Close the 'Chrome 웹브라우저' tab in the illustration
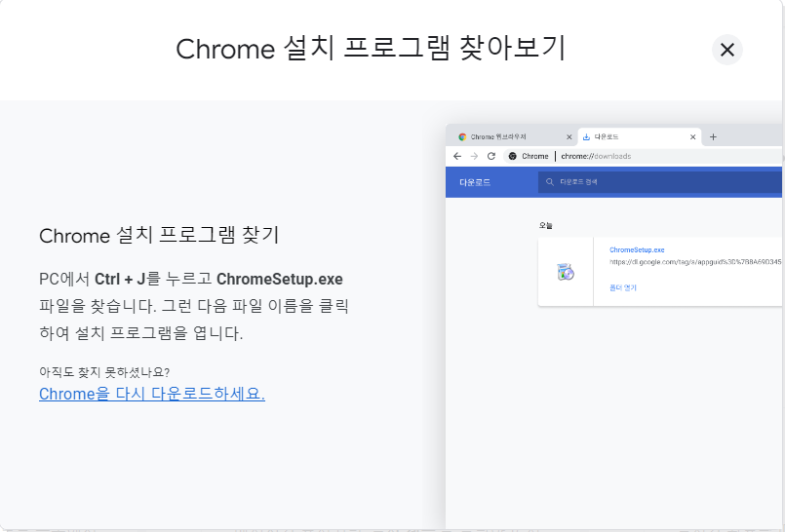The width and height of the screenshot is (785, 532). pyautogui.click(x=569, y=137)
